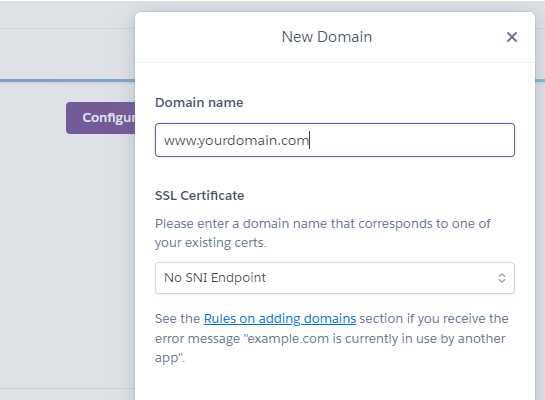
Task: Focus the Domain name text field
Action: tap(335, 140)
